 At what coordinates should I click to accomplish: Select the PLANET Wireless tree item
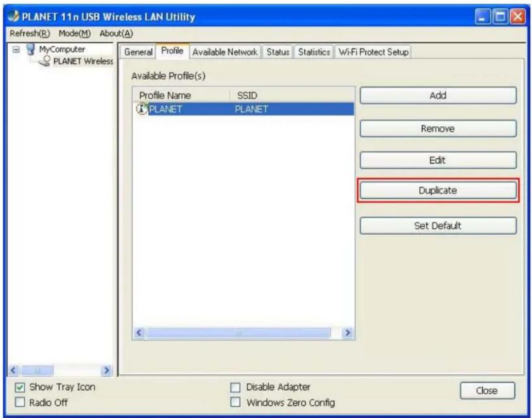click(x=83, y=61)
